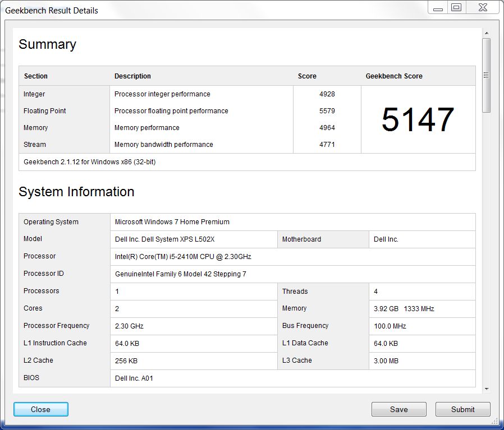
Task: Click the '256 KB' L2 cache value
Action: pyautogui.click(x=126, y=361)
